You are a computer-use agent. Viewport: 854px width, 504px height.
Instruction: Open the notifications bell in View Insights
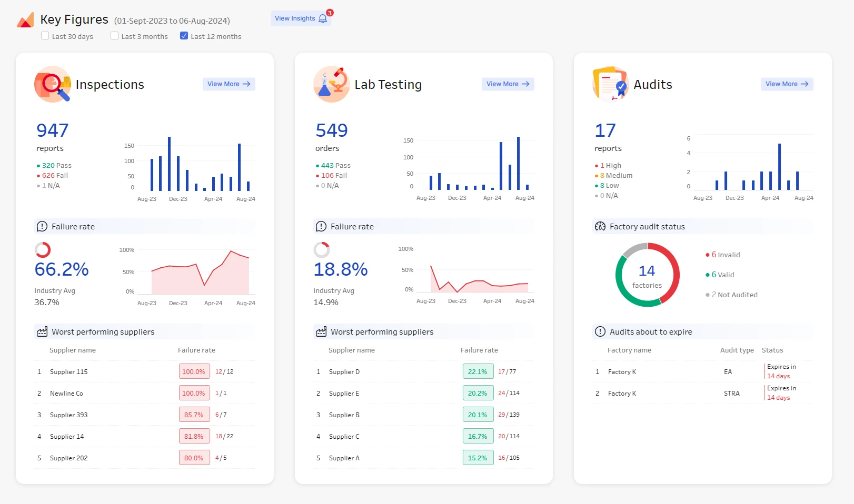[323, 18]
